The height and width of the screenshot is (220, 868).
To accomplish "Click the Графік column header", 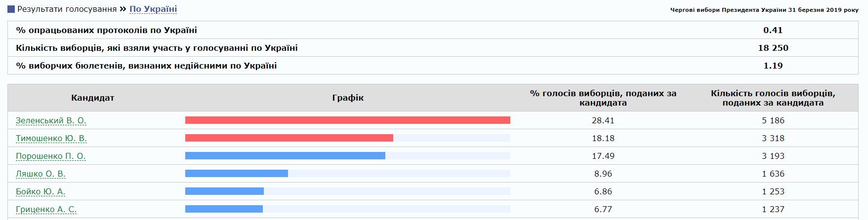I will 348,98.
